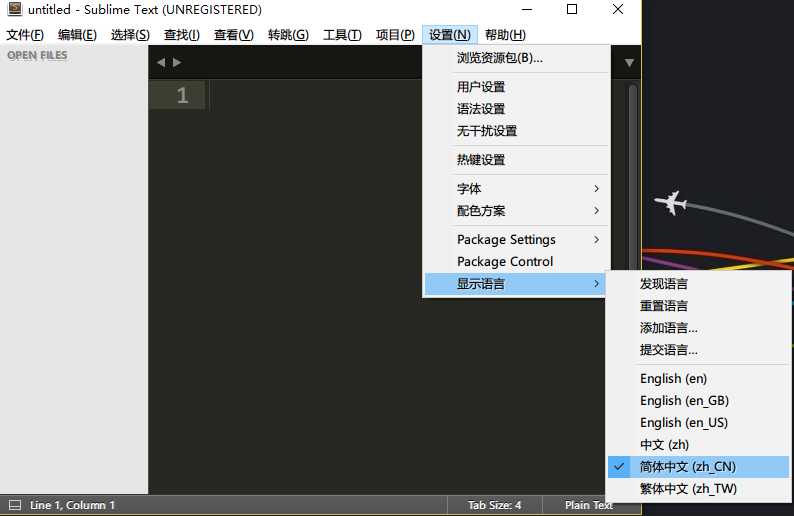
Task: Close the Sublime Text window
Action: pyautogui.click(x=618, y=9)
